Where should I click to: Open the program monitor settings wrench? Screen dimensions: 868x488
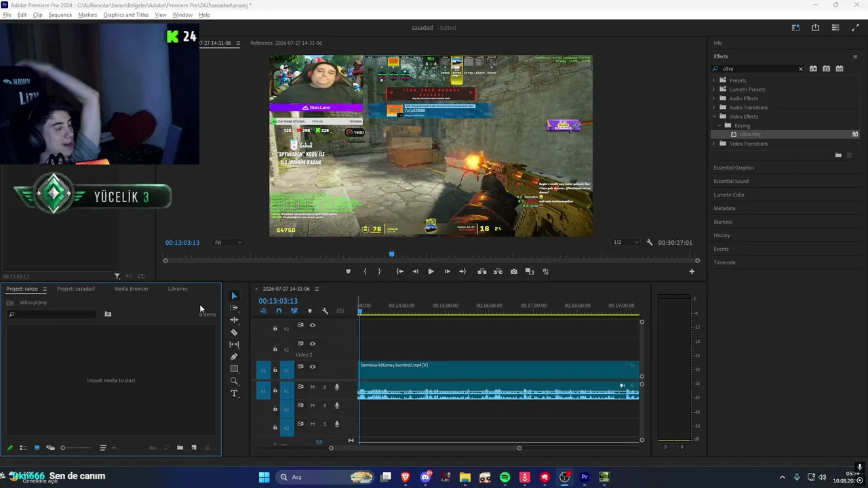click(650, 243)
